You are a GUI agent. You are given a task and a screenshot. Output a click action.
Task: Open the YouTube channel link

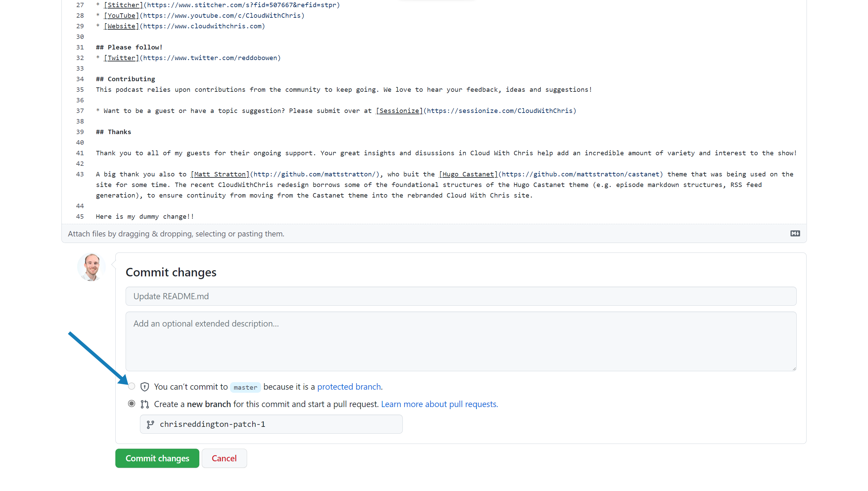[121, 15]
